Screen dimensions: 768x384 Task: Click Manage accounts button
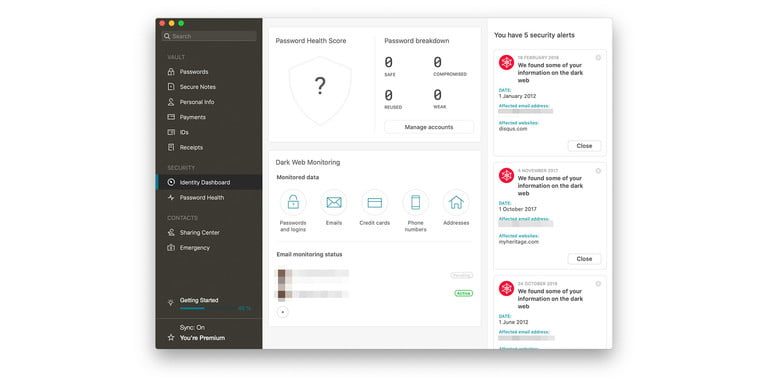tap(429, 127)
